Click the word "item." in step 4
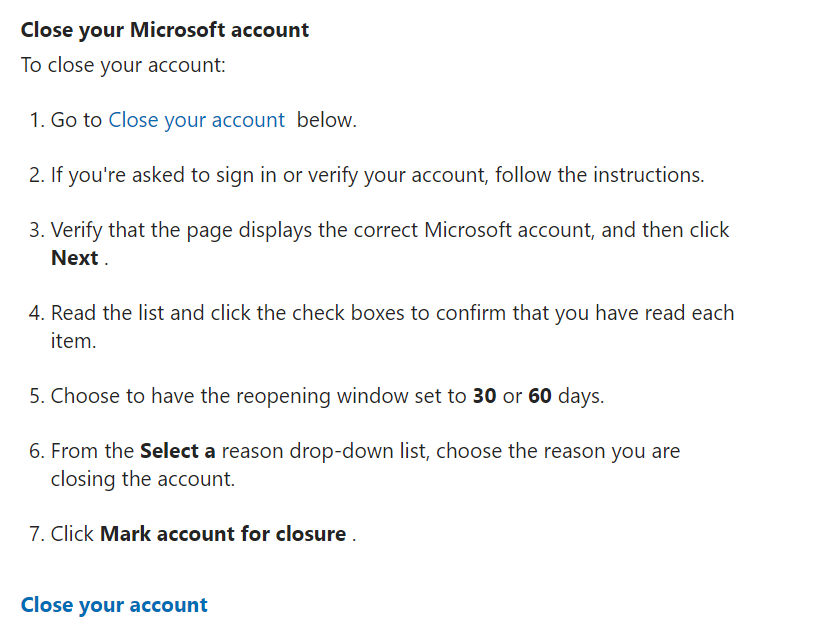This screenshot has width=814, height=640. point(73,341)
